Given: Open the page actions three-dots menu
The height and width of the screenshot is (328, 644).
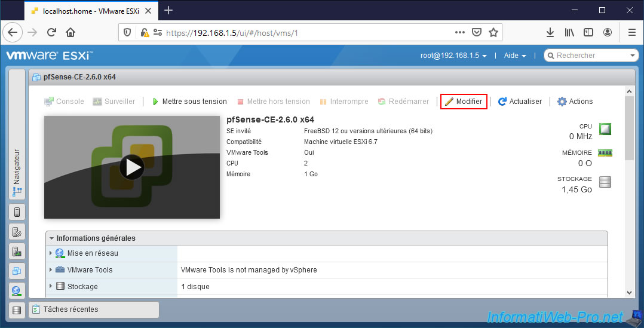Looking at the screenshot, I should [459, 32].
